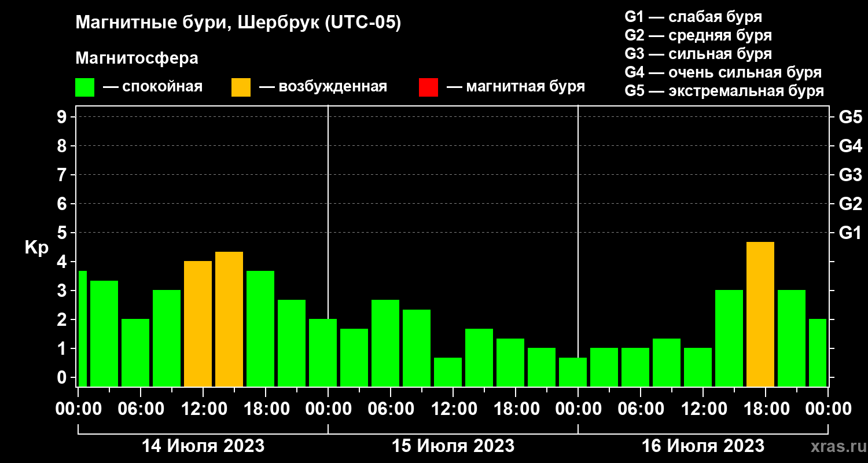This screenshot has width=868, height=463.
Task: Click the tallest orange bar on 16 July
Action: pos(760,314)
